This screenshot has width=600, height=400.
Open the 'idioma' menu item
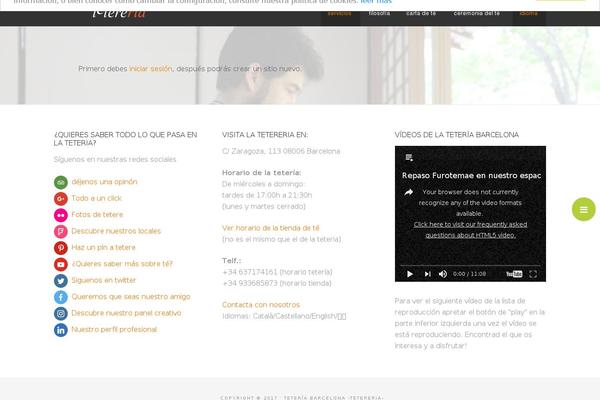528,13
